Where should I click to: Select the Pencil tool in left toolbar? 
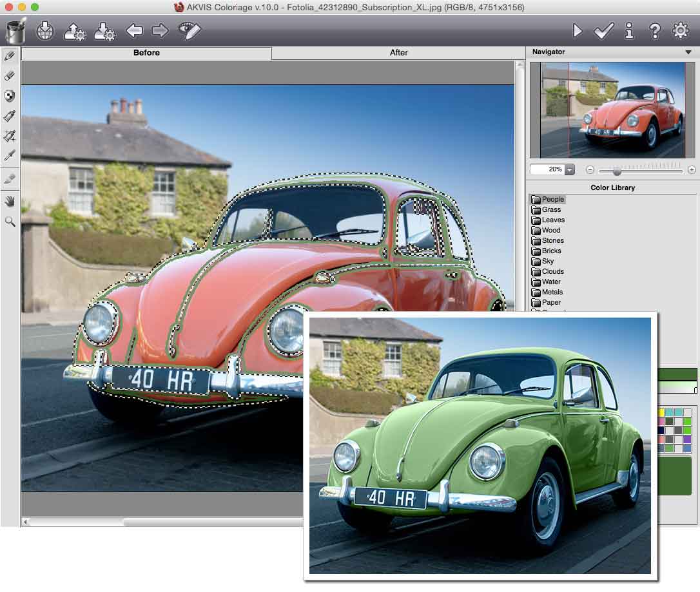coord(10,57)
